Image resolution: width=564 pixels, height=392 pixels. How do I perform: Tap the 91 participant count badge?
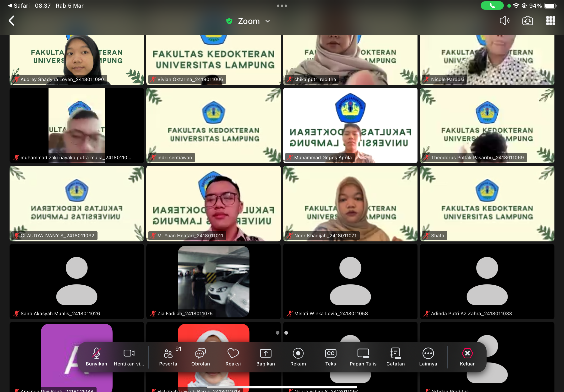178,349
